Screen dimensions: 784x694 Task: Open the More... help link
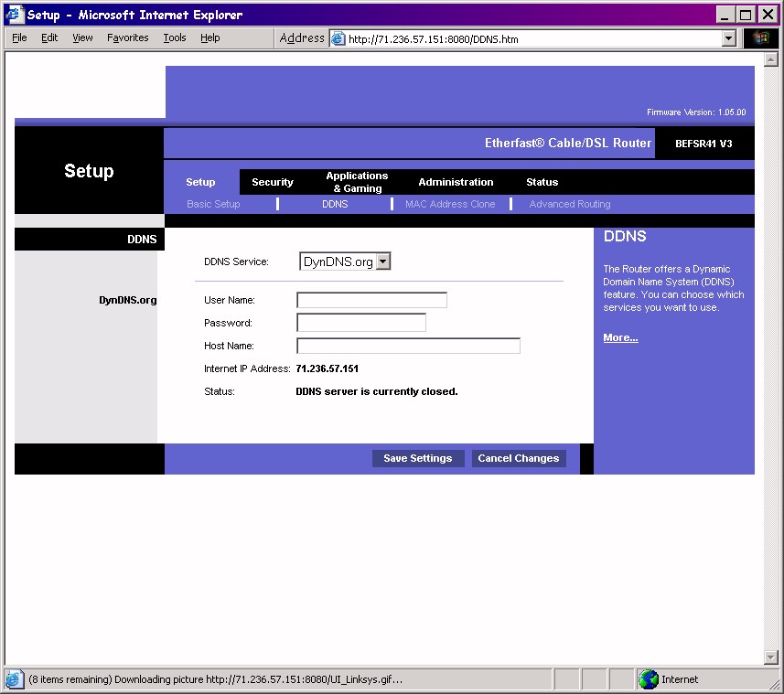click(620, 338)
